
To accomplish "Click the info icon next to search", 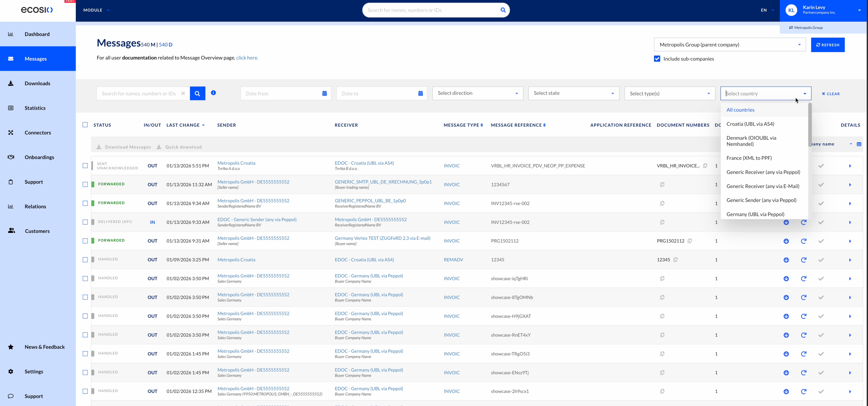I will [213, 93].
